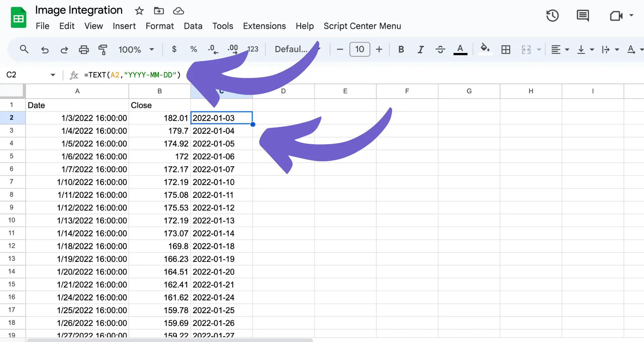Open the Insert menu
This screenshot has width=644, height=342.
[x=124, y=26]
